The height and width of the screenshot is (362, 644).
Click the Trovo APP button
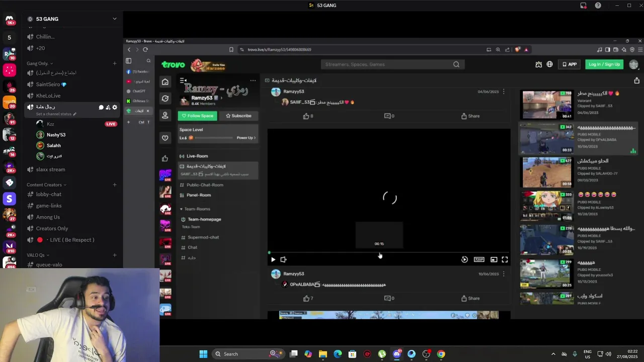point(570,64)
